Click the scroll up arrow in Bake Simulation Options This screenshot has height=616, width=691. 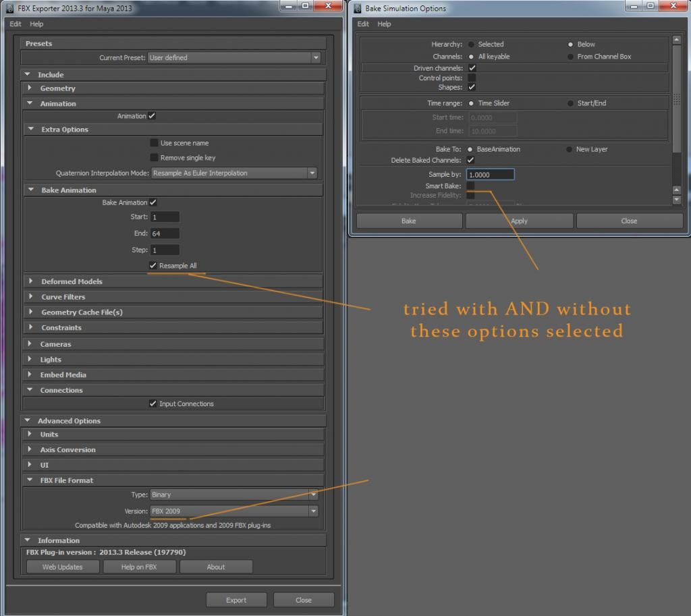676,40
